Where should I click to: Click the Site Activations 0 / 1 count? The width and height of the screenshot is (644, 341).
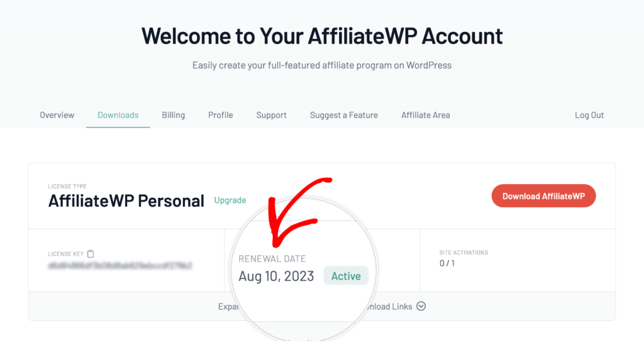(x=447, y=264)
